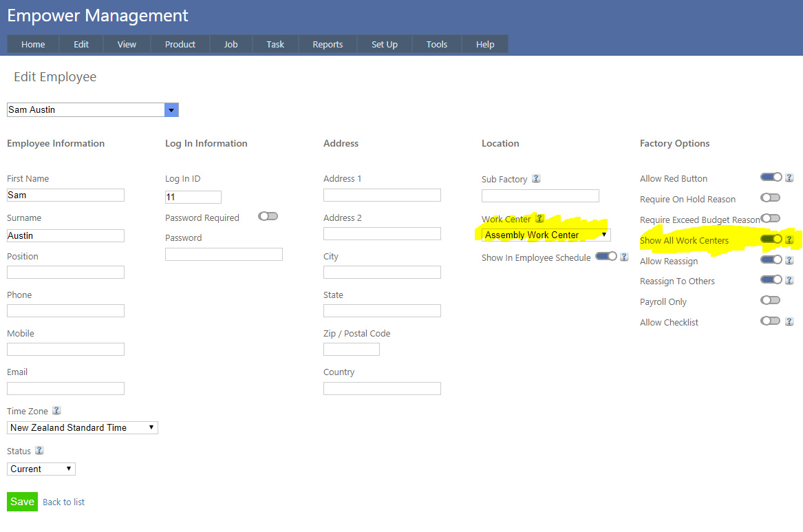The image size is (803, 532).
Task: Open help for Allow Red Button
Action: (x=789, y=178)
